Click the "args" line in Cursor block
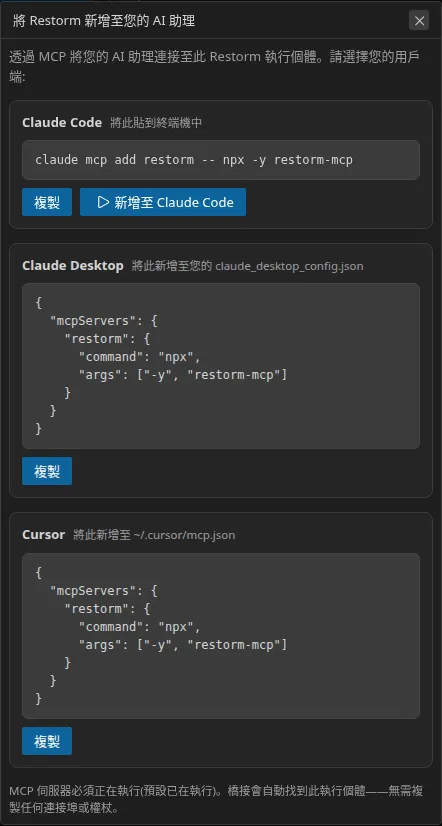Viewport: 442px width, 826px height. click(183, 645)
